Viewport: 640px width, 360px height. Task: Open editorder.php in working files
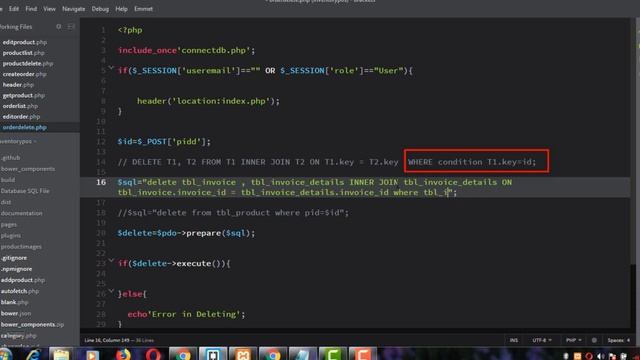(x=21, y=116)
